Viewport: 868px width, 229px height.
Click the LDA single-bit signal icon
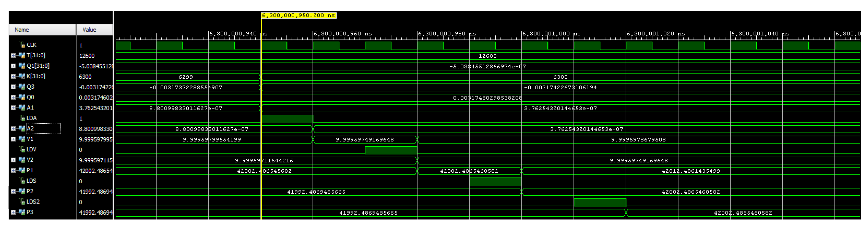22,118
